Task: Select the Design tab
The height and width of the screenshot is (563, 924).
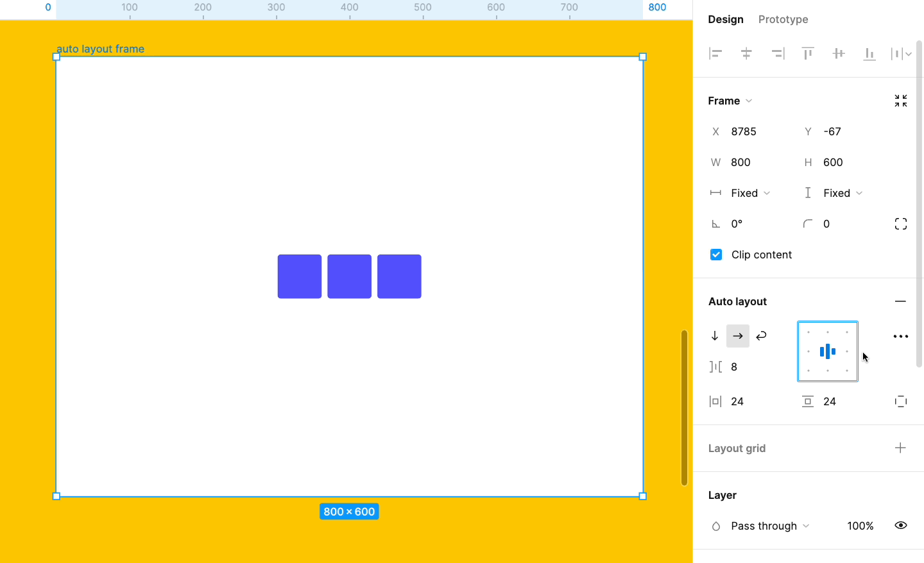Action: pyautogui.click(x=726, y=19)
